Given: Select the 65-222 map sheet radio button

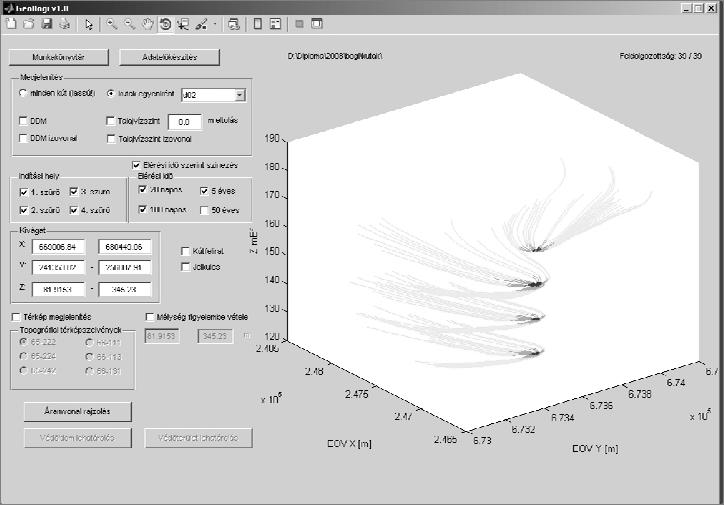Looking at the screenshot, I should tap(23, 342).
